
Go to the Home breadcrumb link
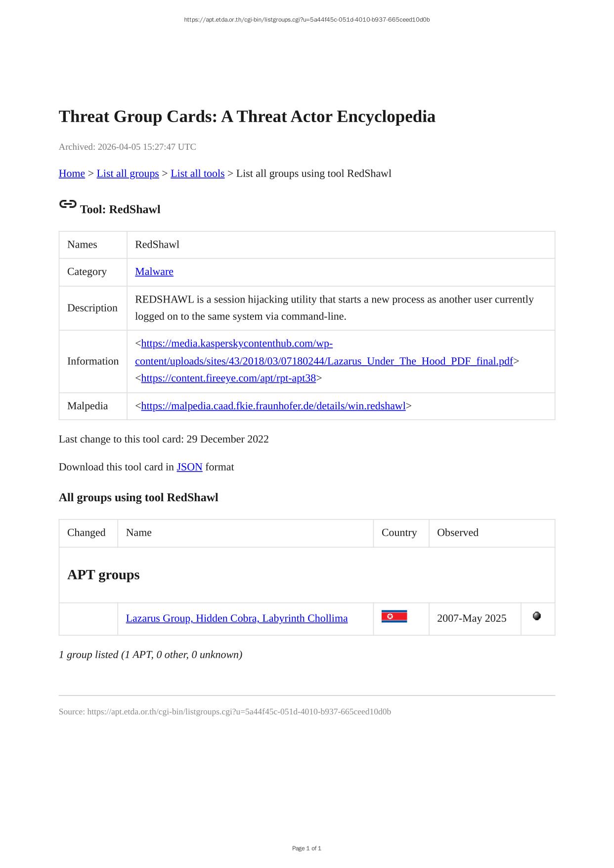(x=72, y=174)
